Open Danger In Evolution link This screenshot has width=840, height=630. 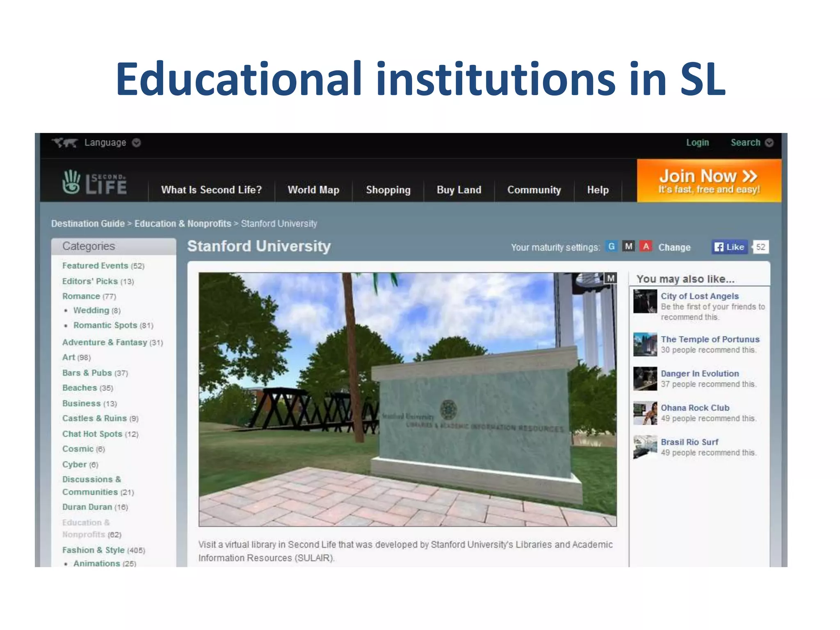pos(700,374)
